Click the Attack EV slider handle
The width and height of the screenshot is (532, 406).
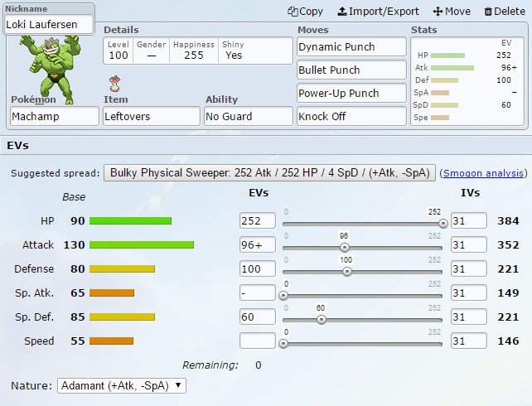tap(345, 248)
